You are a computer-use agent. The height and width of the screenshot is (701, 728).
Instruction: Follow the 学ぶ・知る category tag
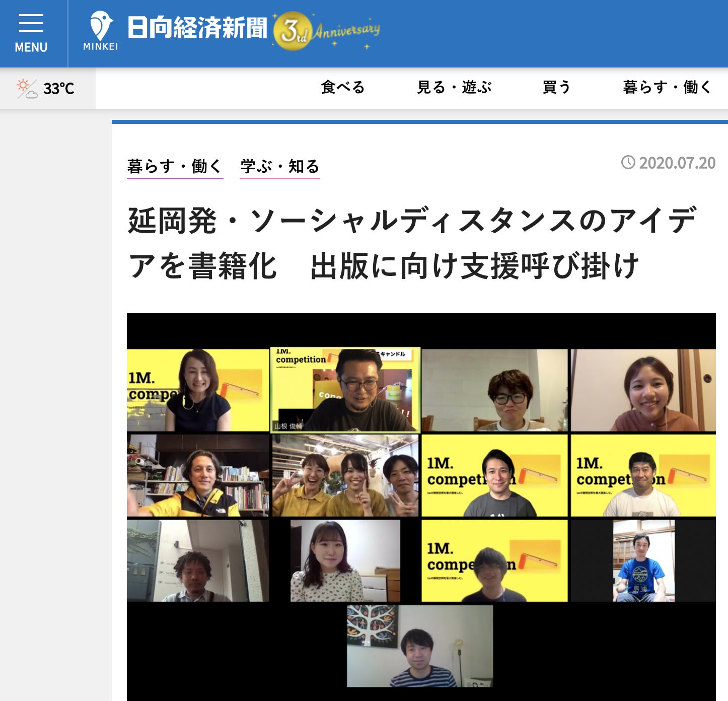(x=280, y=166)
